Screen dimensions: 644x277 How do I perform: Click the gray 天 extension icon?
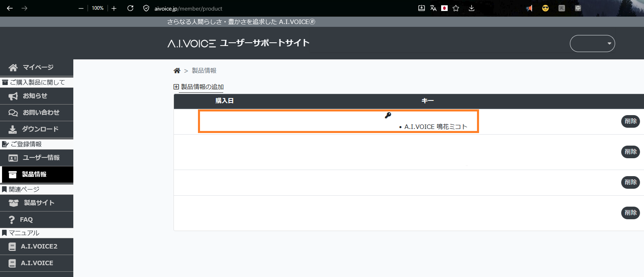562,8
